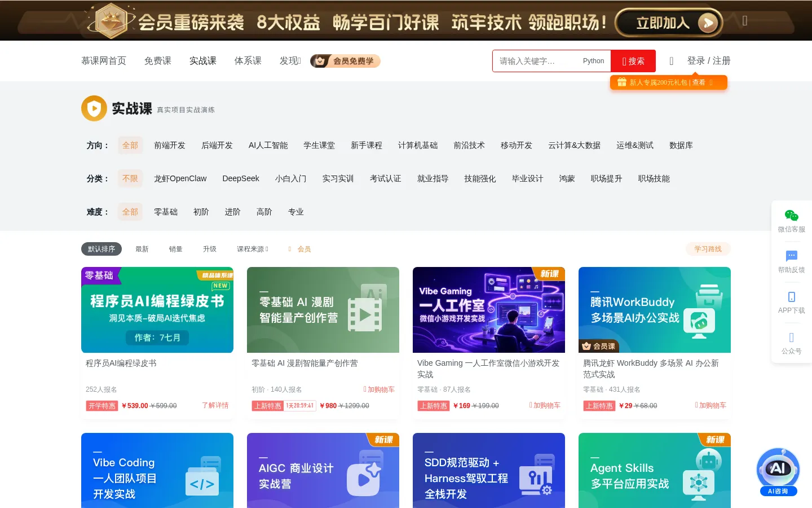Add 腾讯龙虾 WorkBuddy course to cart
Image resolution: width=812 pixels, height=508 pixels.
[x=710, y=405]
